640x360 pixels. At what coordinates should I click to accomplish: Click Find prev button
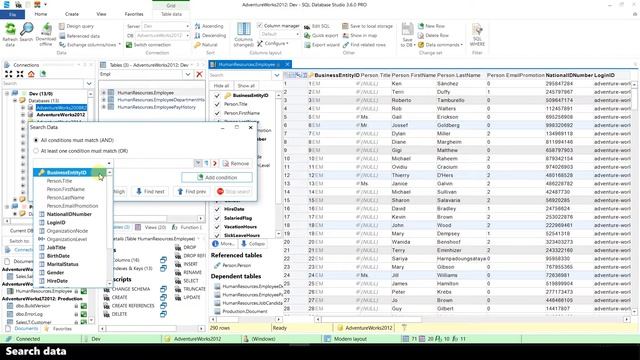(x=191, y=191)
